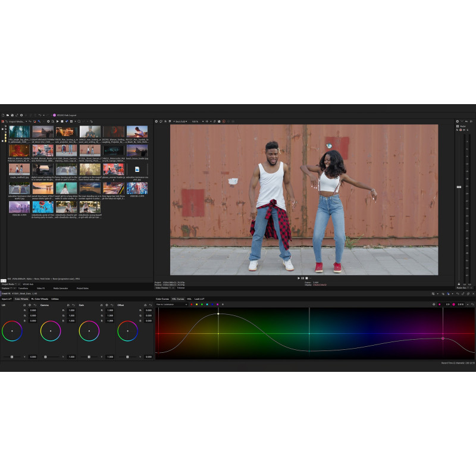This screenshot has width=476, height=476.
Task: Switch to the Input LUT tab
Action: click(7, 299)
